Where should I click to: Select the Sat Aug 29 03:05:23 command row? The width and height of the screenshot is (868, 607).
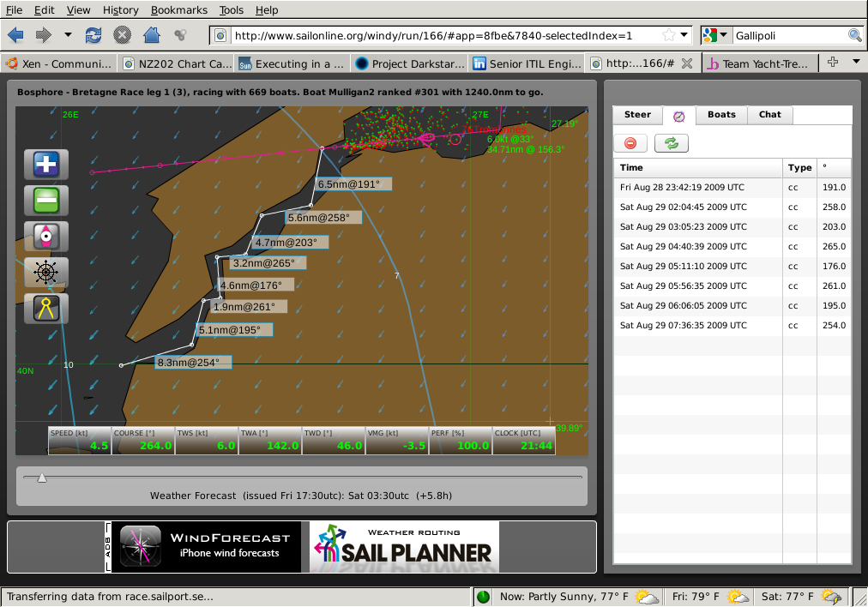coord(732,227)
